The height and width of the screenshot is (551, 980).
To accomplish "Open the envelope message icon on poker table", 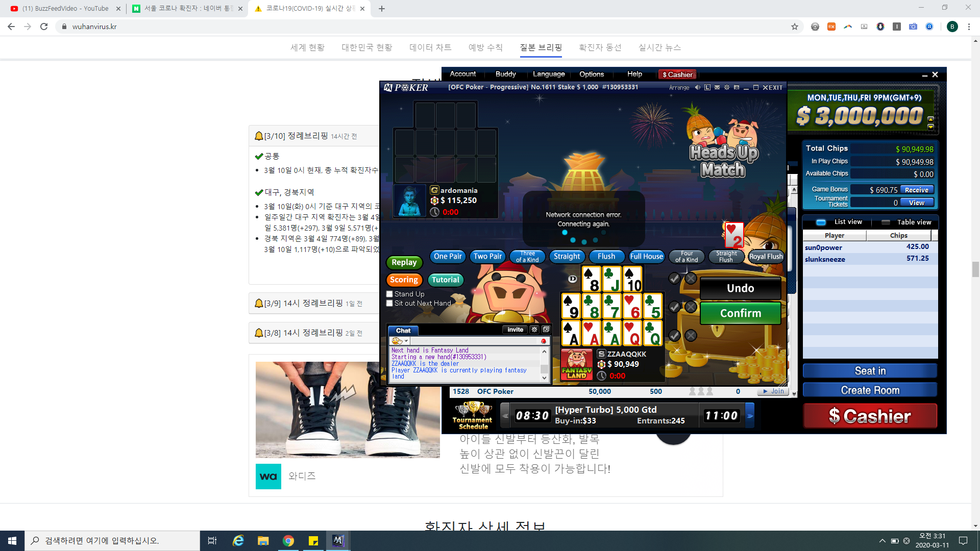I will pyautogui.click(x=717, y=88).
